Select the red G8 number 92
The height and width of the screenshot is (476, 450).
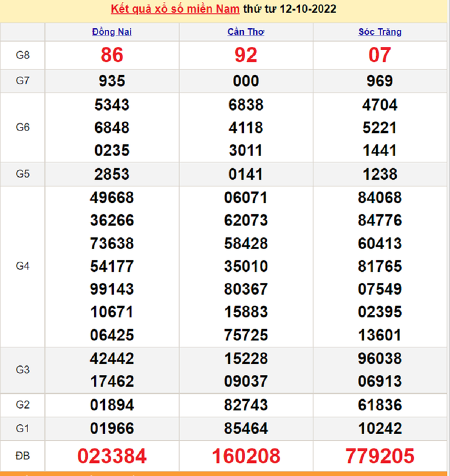246,55
